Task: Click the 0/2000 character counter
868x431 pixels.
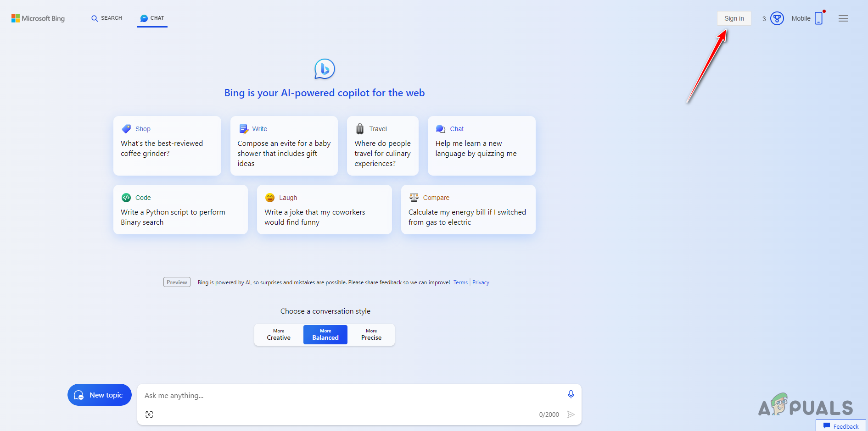Action: 549,414
